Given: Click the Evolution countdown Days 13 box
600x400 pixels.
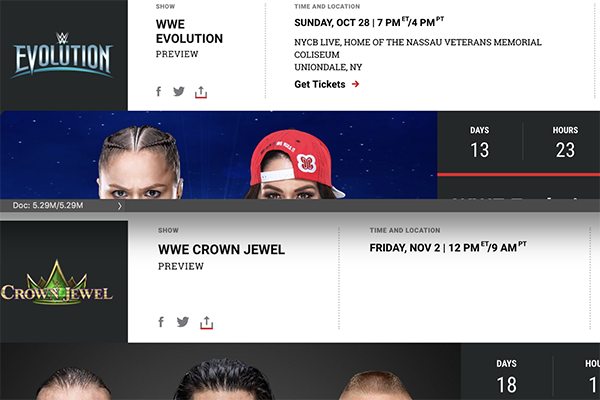Looking at the screenshot, I should coord(479,142).
